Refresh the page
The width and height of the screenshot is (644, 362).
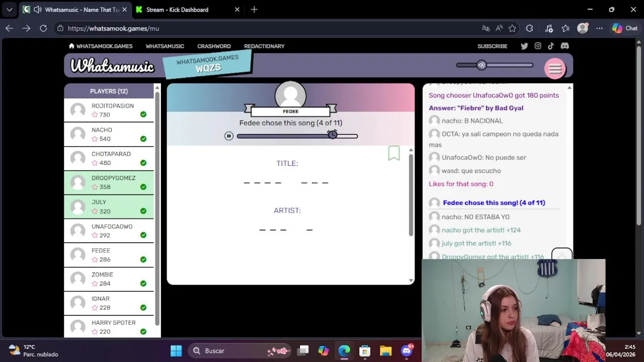[x=43, y=29]
